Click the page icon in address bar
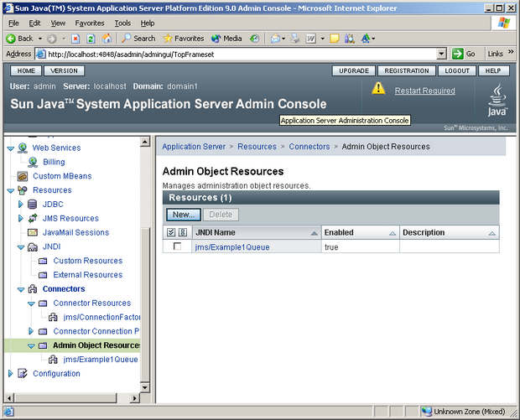This screenshot has width=520, height=420. point(40,54)
